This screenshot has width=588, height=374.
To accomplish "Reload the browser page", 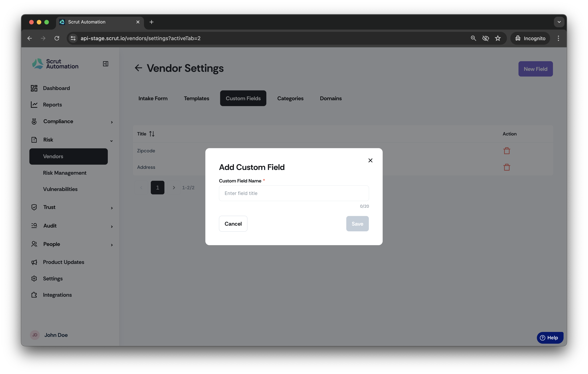I will (x=57, y=38).
